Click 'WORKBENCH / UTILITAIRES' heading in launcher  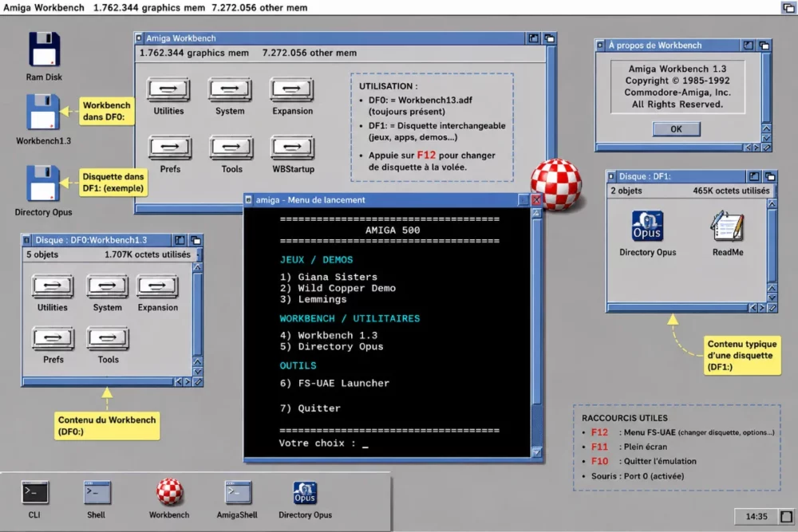(x=350, y=318)
